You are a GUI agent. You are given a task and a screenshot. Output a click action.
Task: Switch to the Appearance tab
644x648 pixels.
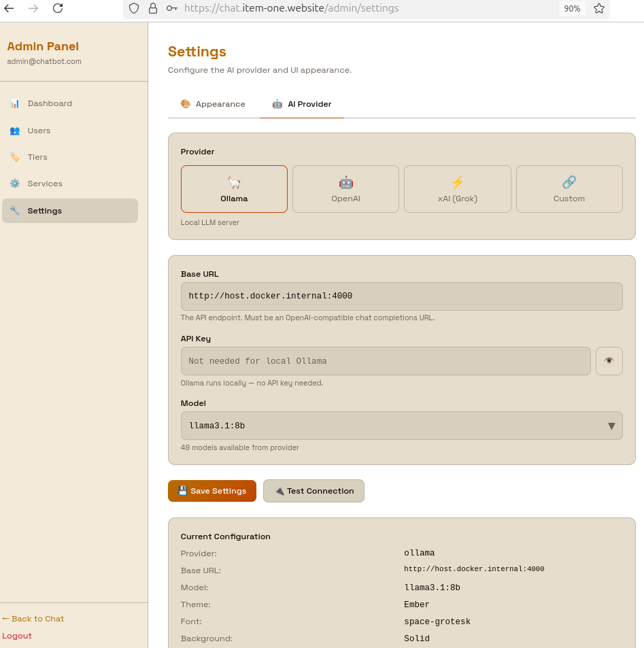(x=214, y=104)
